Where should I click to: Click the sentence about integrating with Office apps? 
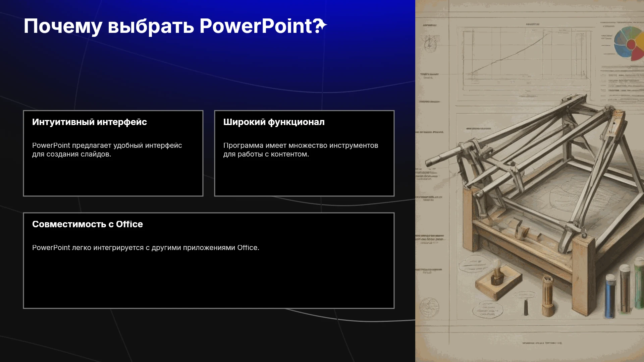point(146,248)
